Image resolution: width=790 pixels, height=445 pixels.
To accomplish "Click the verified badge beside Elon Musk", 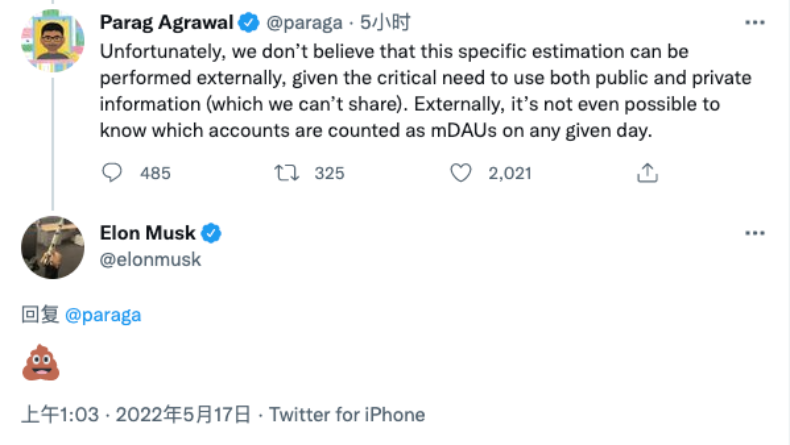I will (x=212, y=234).
